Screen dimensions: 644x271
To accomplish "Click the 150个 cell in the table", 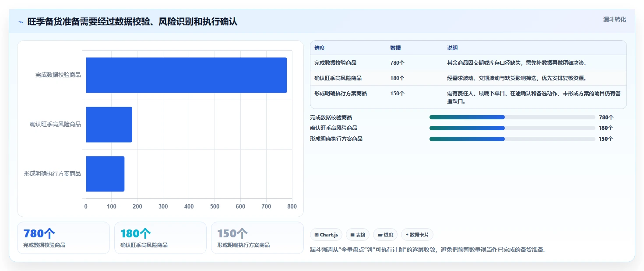I will click(397, 94).
